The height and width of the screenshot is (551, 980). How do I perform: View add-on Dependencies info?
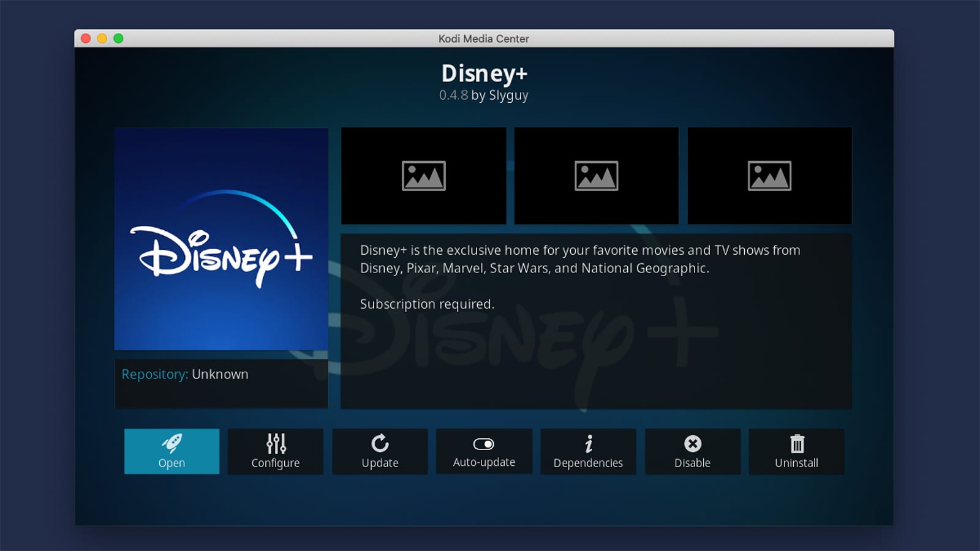[588, 451]
